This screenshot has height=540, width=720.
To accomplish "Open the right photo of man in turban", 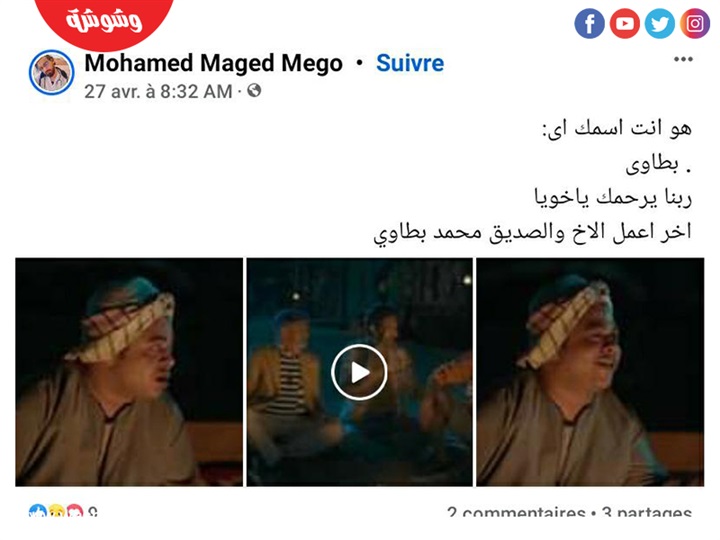I will pyautogui.click(x=590, y=372).
